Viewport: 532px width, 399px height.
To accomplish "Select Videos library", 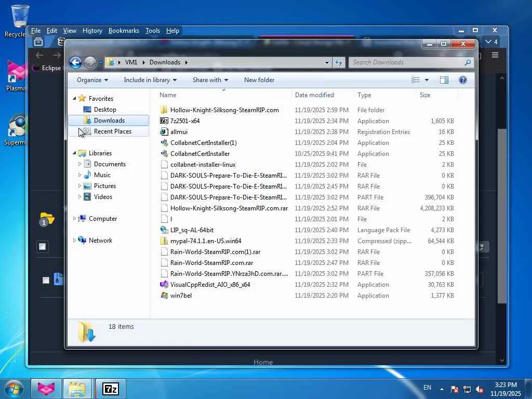I will point(103,197).
